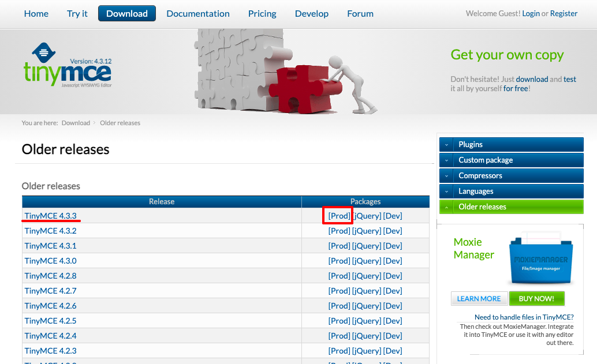Download the jQuery package for TinyMCE 4.3.2
Viewport: 597px width, 364px height.
[x=367, y=230]
